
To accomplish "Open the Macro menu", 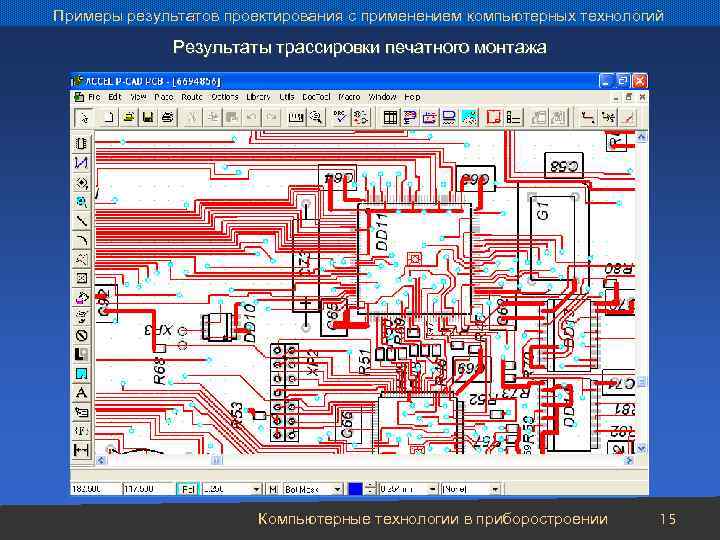I will coord(349,97).
